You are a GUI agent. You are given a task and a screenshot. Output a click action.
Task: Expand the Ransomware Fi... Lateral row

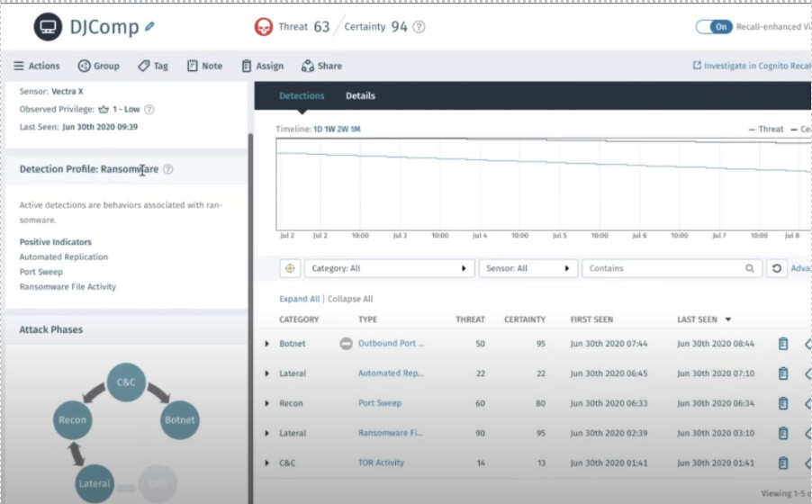[266, 433]
